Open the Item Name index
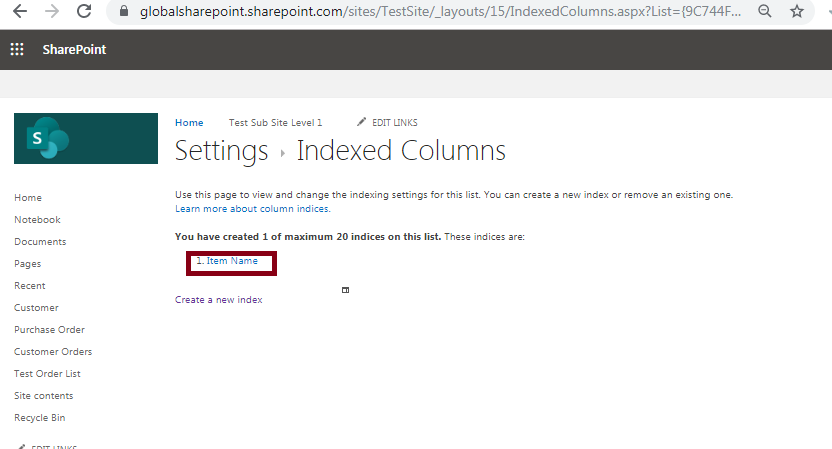The image size is (832, 449). click(232, 261)
